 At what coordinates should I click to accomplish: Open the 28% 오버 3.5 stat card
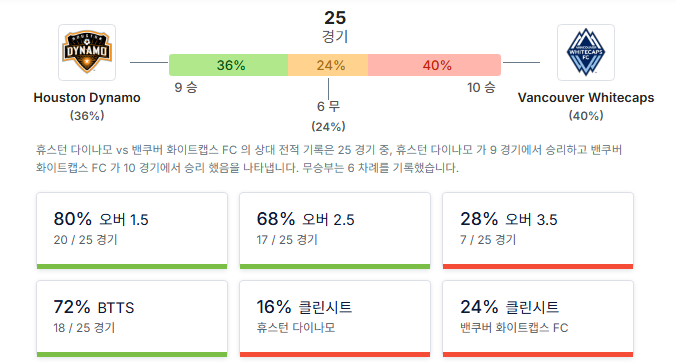click(538, 231)
